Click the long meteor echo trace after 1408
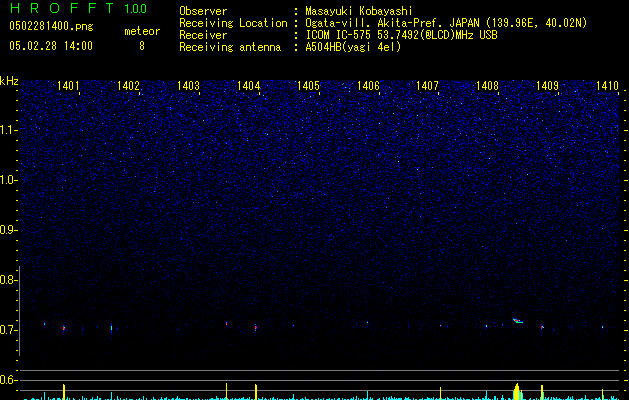This screenshot has height=400, width=629. (518, 321)
